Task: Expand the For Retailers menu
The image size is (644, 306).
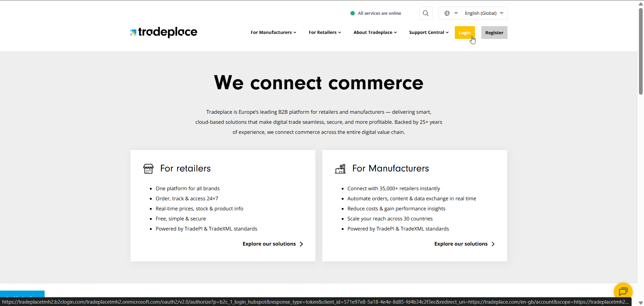Action: tap(325, 33)
